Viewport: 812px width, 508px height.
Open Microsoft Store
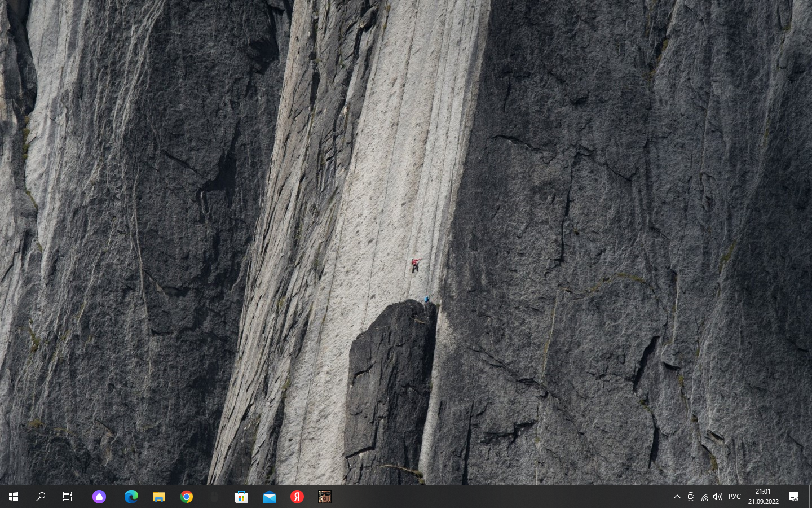coord(242,497)
